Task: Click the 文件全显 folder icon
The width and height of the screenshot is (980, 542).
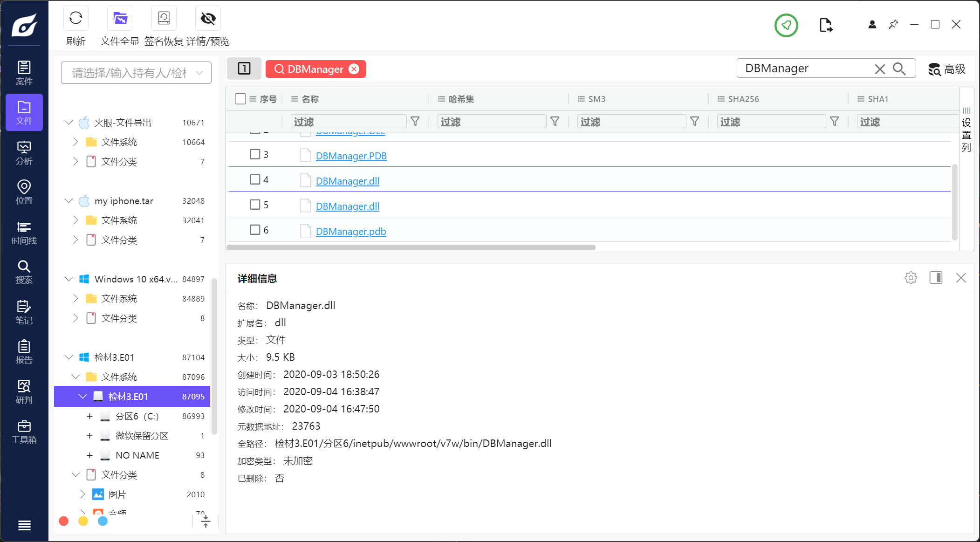Action: [x=120, y=19]
